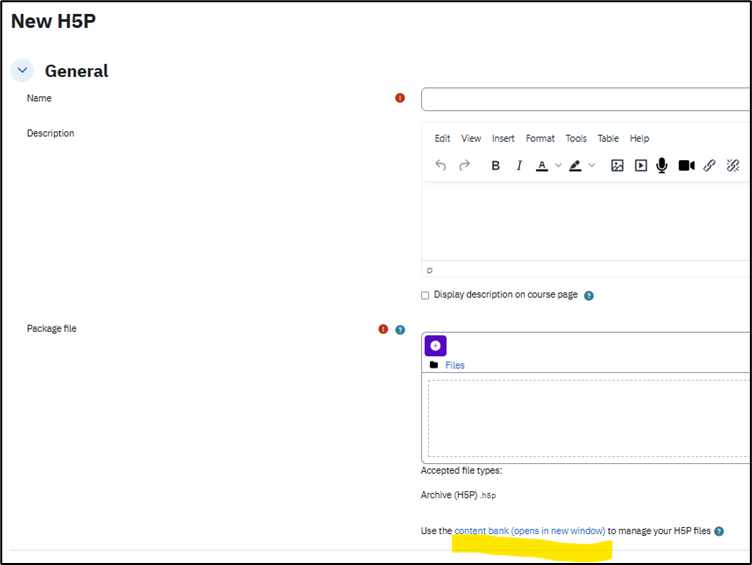The height and width of the screenshot is (565, 752).
Task: Click the record audio microphone icon
Action: coord(662,166)
